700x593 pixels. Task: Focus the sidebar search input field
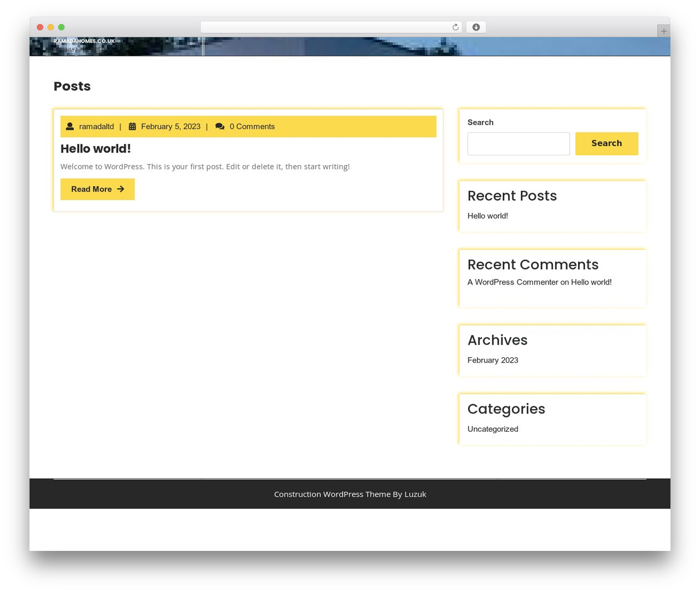coord(518,143)
